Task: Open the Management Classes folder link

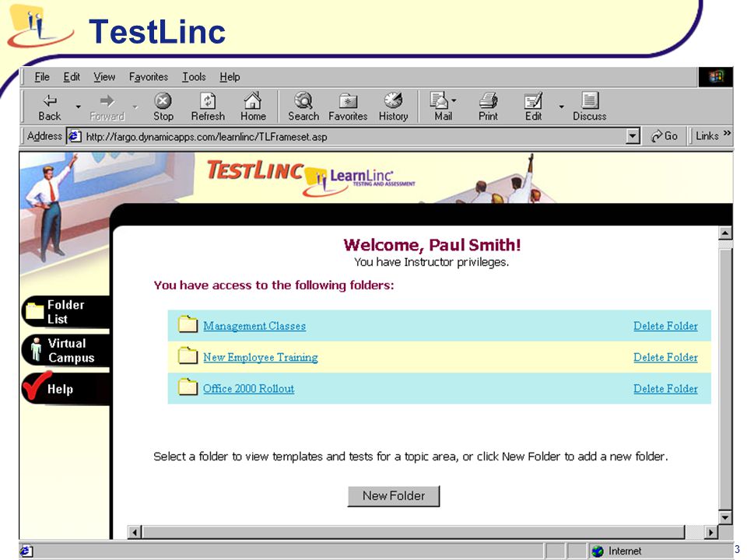Action: (254, 326)
